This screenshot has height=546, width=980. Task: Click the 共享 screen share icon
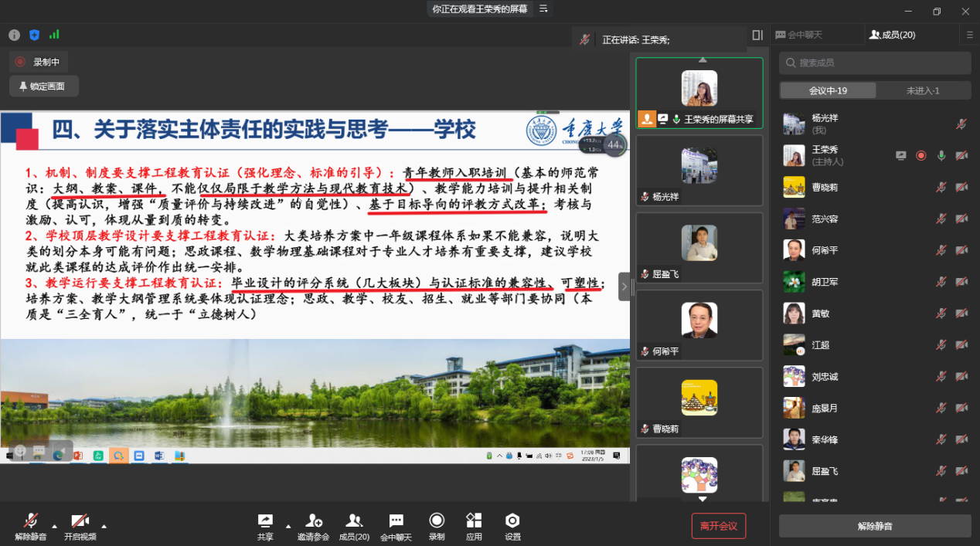coord(265,521)
